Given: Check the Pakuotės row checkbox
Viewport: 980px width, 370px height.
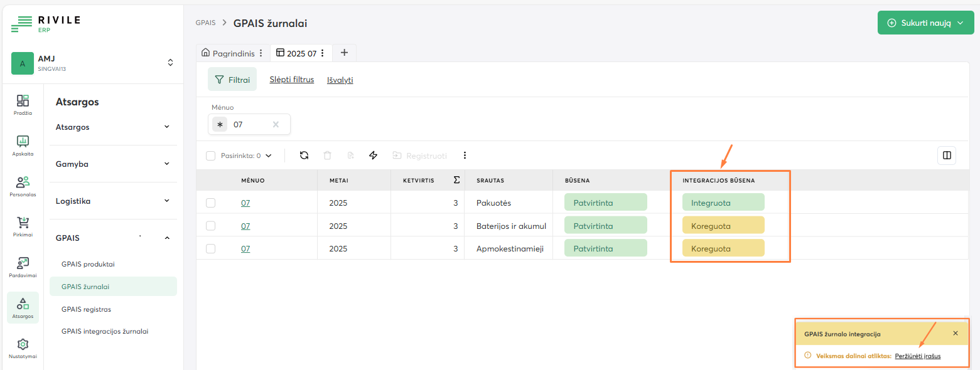Looking at the screenshot, I should point(211,203).
